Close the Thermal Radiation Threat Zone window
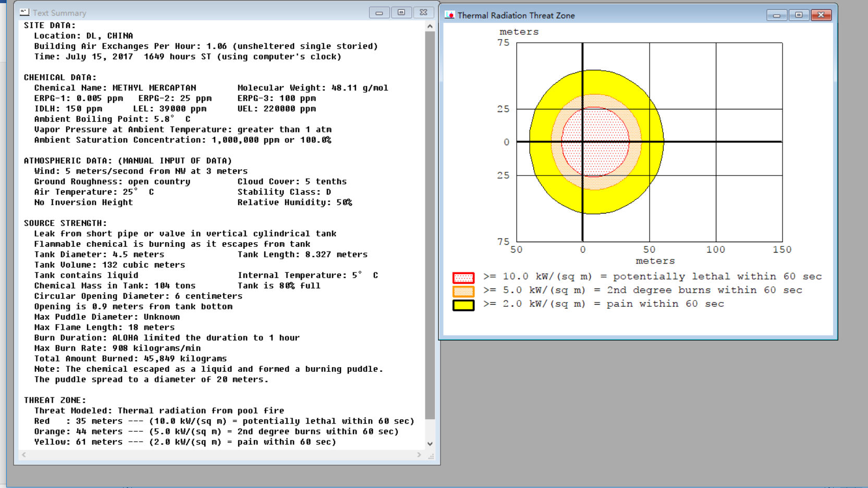The width and height of the screenshot is (868, 488). click(x=821, y=15)
